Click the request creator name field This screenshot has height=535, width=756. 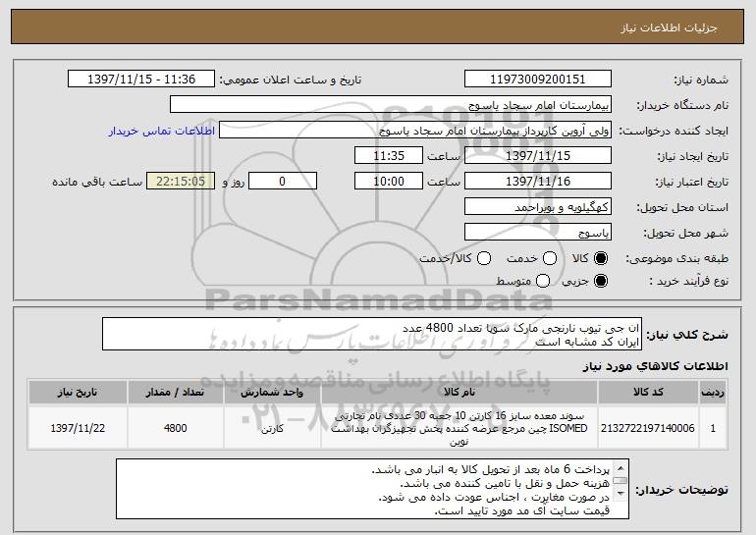415,131
